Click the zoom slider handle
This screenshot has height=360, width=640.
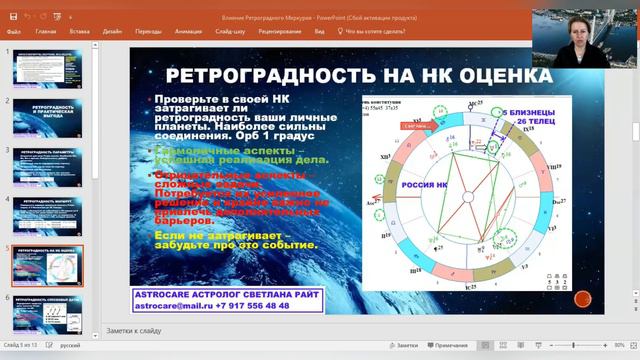[x=573, y=345]
